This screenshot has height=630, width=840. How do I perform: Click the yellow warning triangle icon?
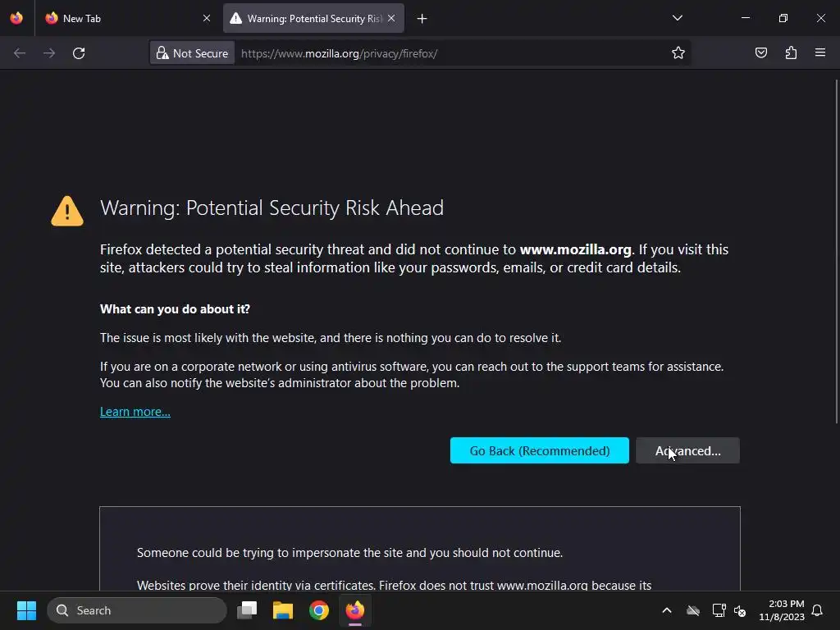(67, 211)
